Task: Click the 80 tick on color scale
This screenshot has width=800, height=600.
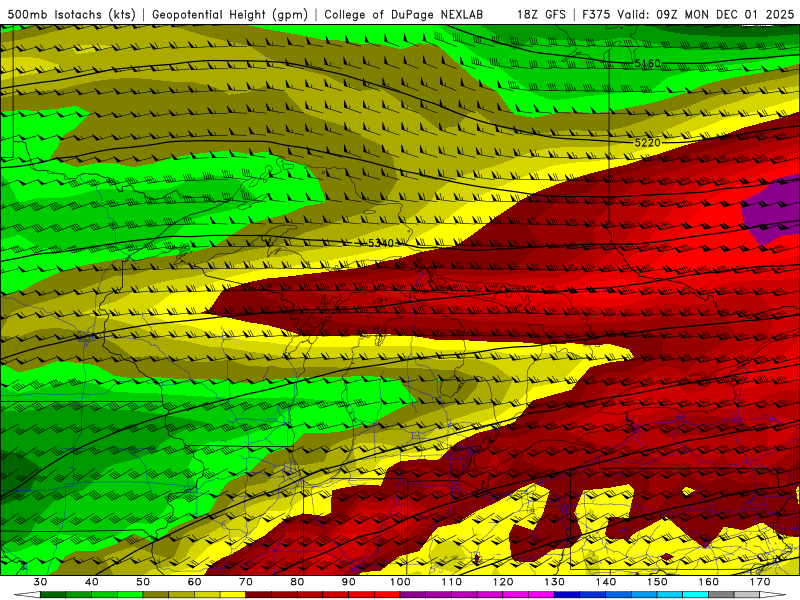Action: coord(297,582)
